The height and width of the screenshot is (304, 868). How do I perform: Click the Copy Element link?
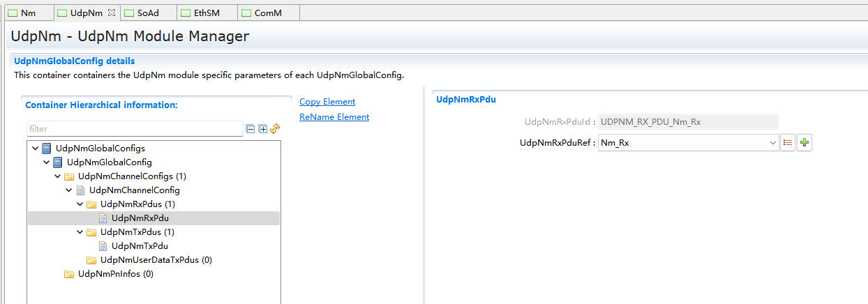tap(327, 102)
